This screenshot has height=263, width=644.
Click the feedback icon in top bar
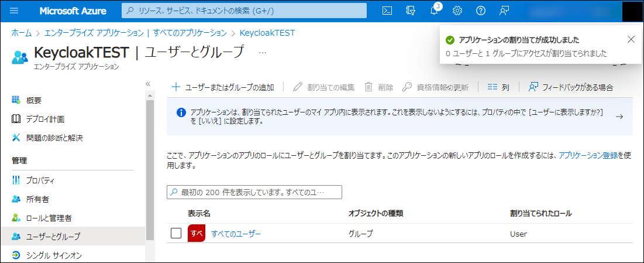tap(504, 11)
